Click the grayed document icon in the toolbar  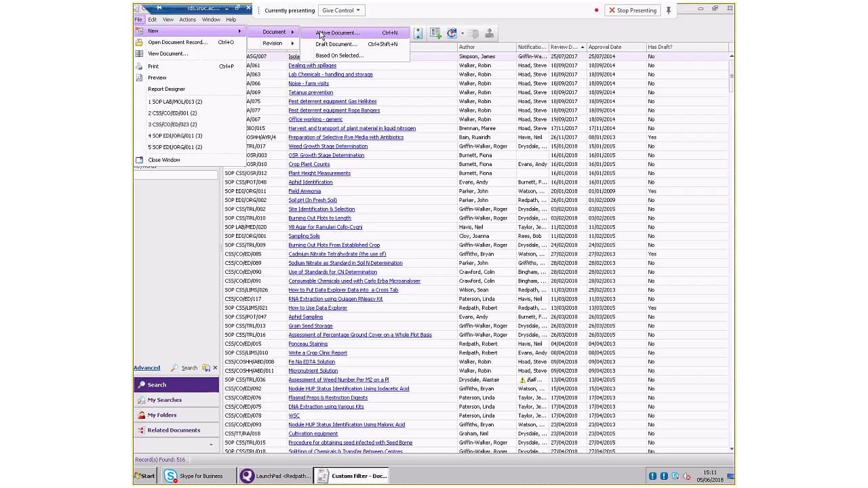[473, 33]
